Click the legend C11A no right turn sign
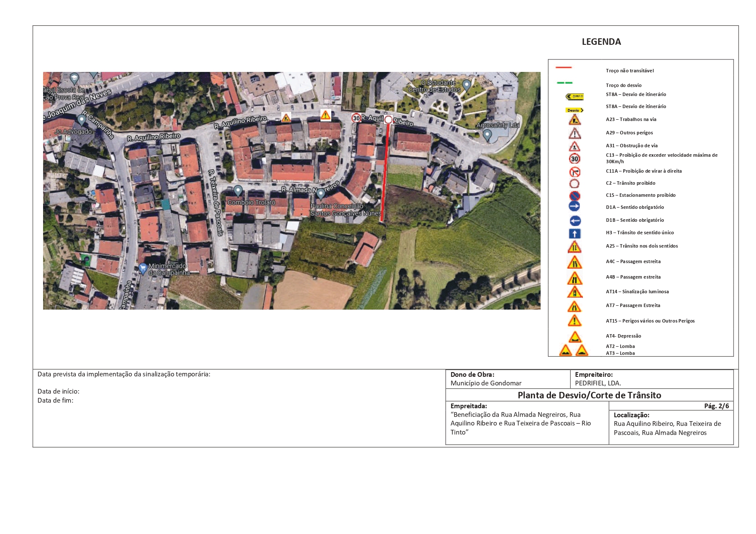 (575, 172)
